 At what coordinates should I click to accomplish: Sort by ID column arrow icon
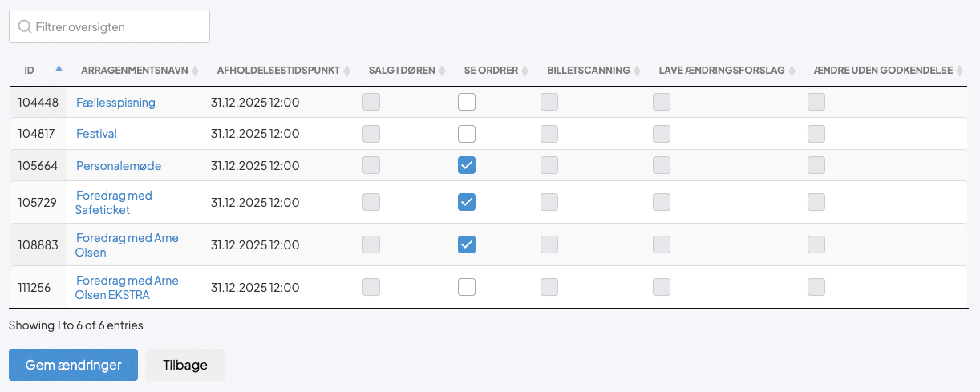click(59, 69)
